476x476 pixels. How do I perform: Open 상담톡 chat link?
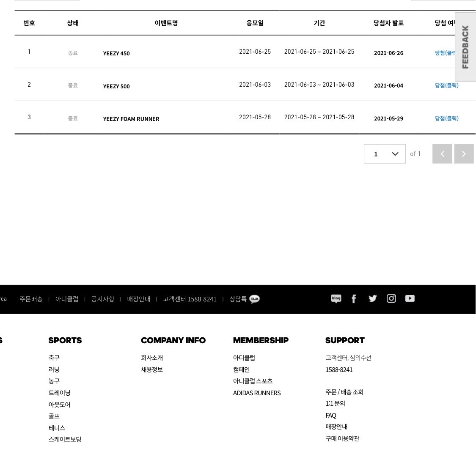[x=238, y=299]
